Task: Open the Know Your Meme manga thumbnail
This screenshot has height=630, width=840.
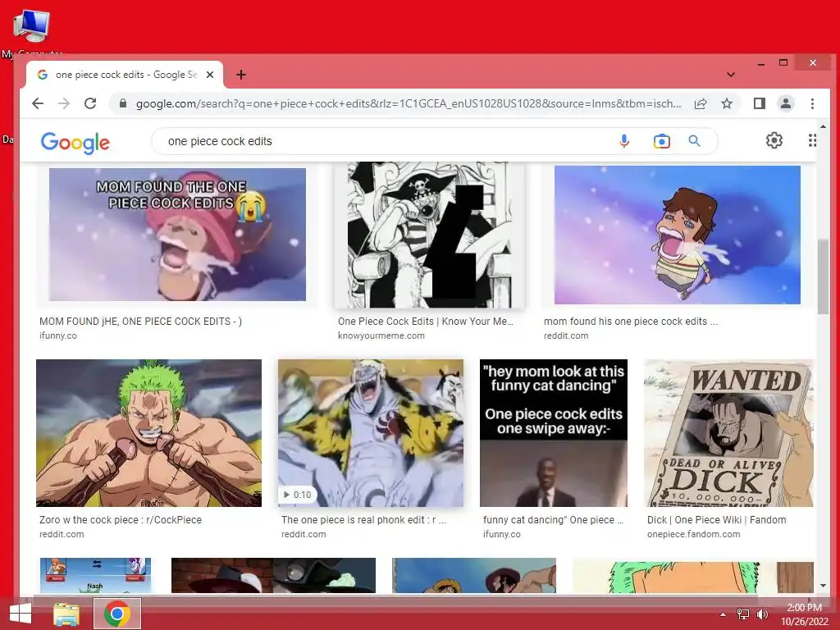Action: tap(429, 235)
